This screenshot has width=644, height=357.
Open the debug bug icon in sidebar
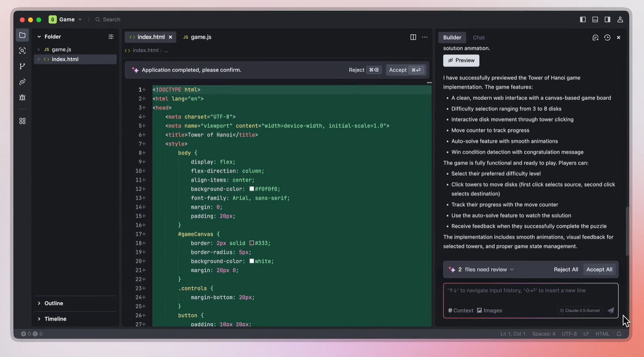22,98
